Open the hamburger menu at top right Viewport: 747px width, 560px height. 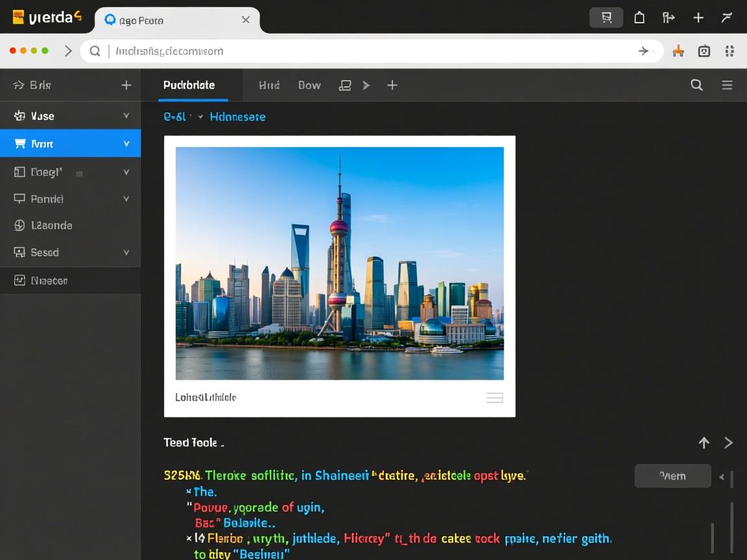[728, 85]
